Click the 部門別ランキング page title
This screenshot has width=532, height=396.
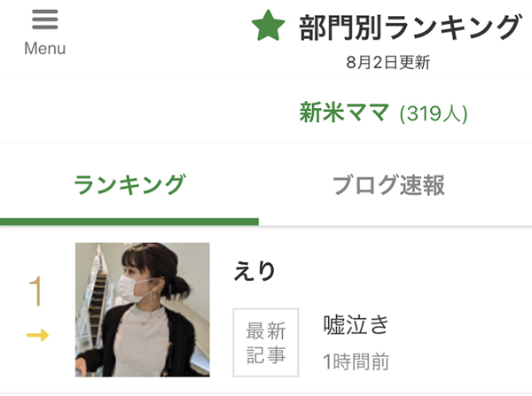coord(410,27)
